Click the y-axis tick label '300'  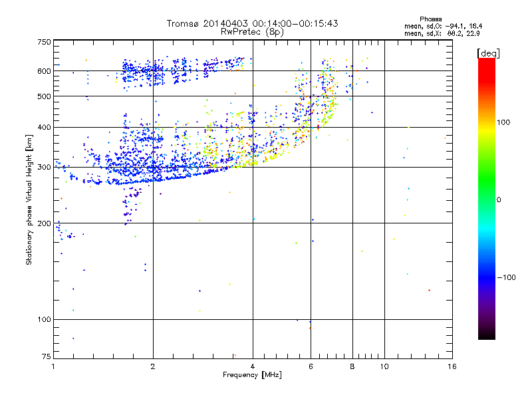click(x=44, y=168)
